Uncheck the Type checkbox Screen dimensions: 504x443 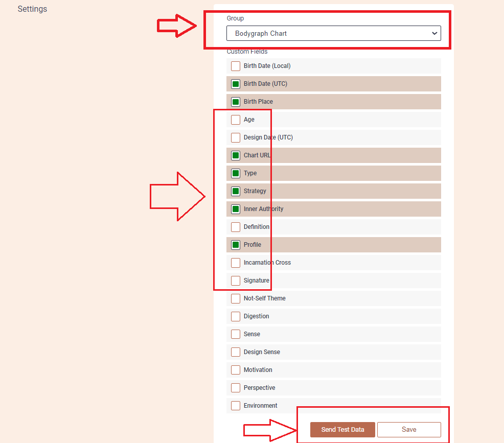pyautogui.click(x=236, y=174)
